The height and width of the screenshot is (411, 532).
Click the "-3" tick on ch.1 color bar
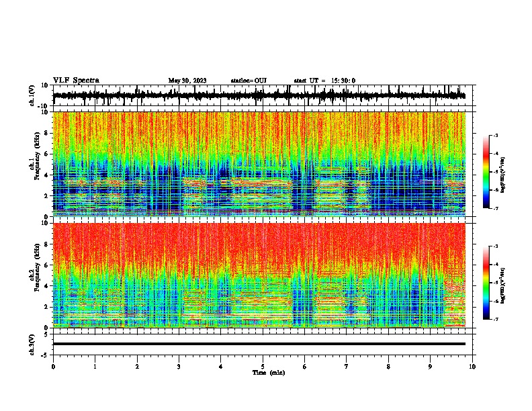496,136
